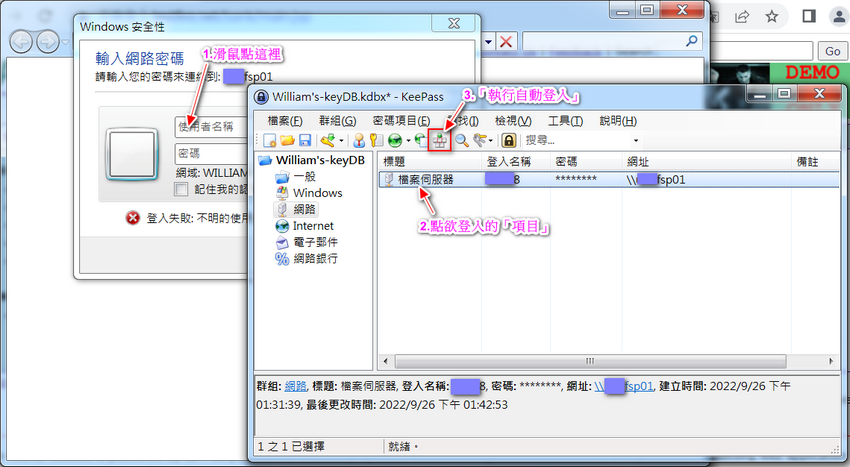Click the fsp01 URL link in details pane
This screenshot has height=467, width=850.
point(623,386)
